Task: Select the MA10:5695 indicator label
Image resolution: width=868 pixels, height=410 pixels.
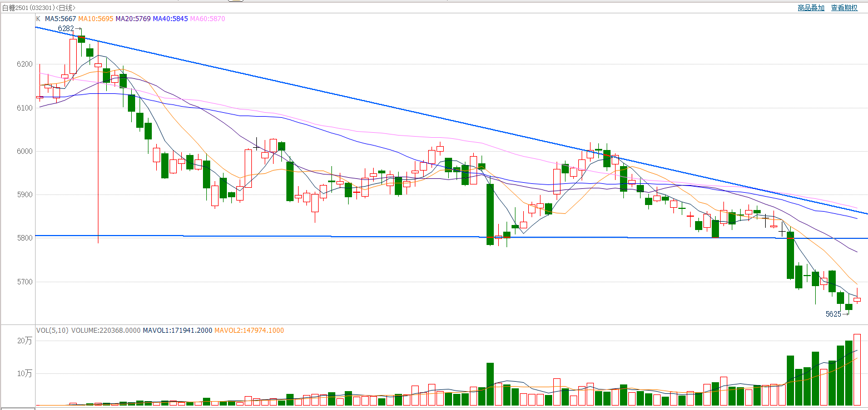Action: coord(96,18)
